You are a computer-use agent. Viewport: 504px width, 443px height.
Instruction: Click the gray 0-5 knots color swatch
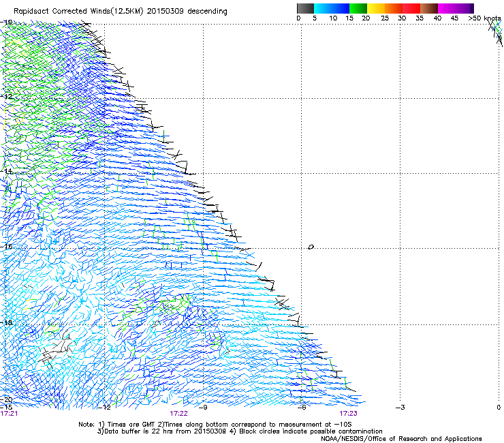click(305, 8)
